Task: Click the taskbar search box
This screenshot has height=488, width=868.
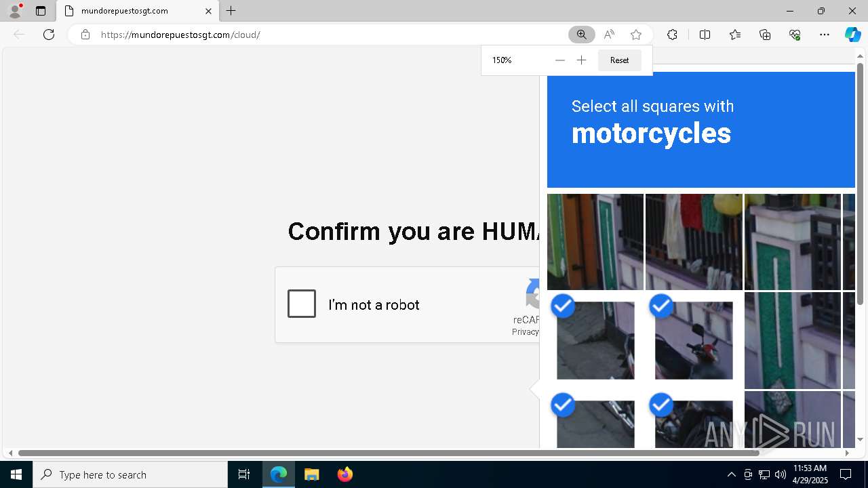Action: 130,474
